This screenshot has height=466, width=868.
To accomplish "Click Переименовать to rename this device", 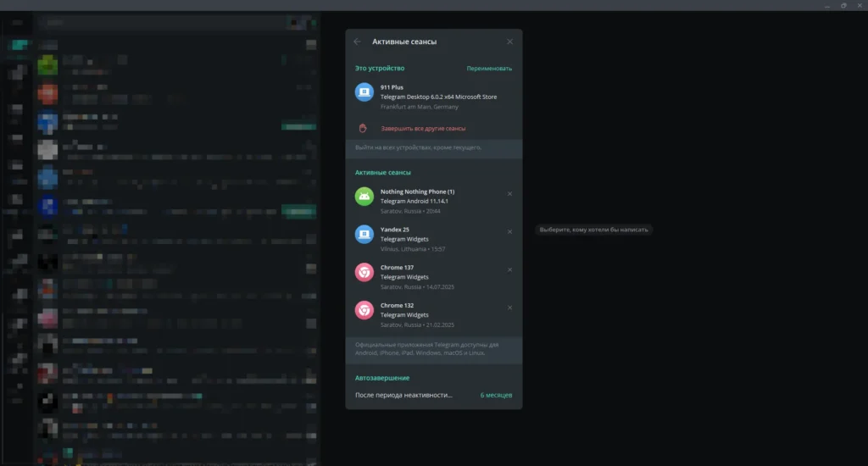I will pos(489,69).
